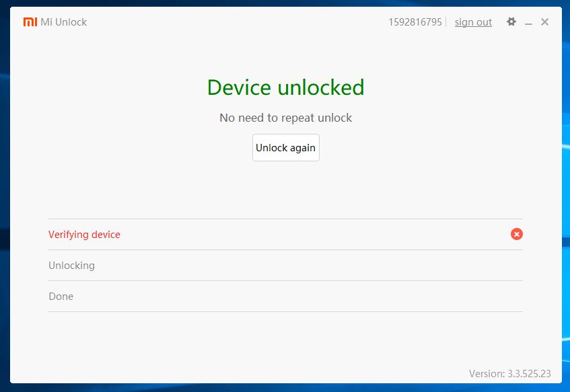Click the desktop wallpaper right of the window
This screenshot has height=392, width=570.
pyautogui.click(x=566, y=202)
